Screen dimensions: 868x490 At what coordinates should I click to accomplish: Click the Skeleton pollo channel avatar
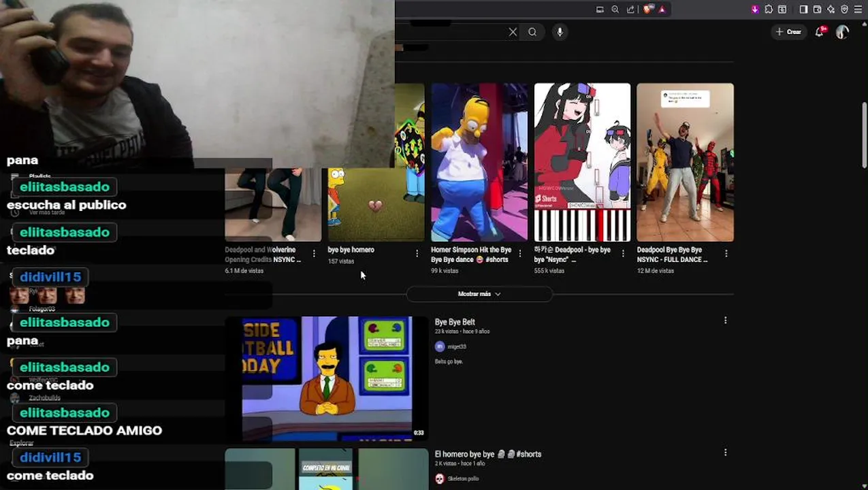click(x=440, y=478)
